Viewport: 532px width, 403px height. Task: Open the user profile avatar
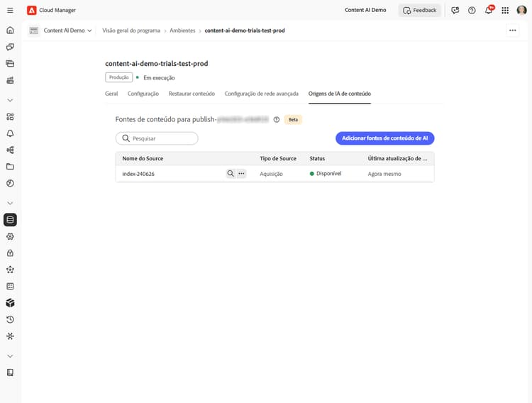(521, 10)
